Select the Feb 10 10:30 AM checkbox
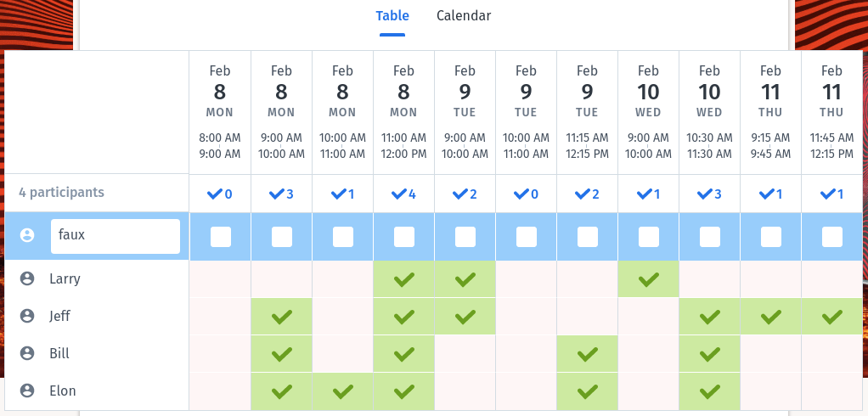Viewport: 868px width, 416px height. point(710,237)
